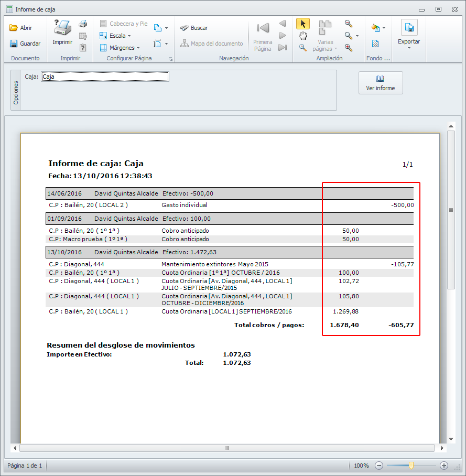Click the Abrir open-document icon
This screenshot has width=466, height=476.
14,28
